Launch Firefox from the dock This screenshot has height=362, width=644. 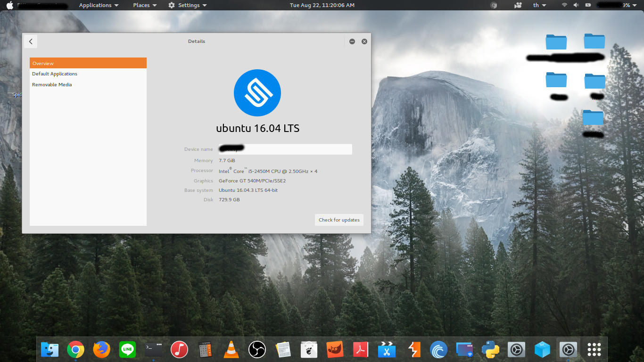pyautogui.click(x=101, y=350)
